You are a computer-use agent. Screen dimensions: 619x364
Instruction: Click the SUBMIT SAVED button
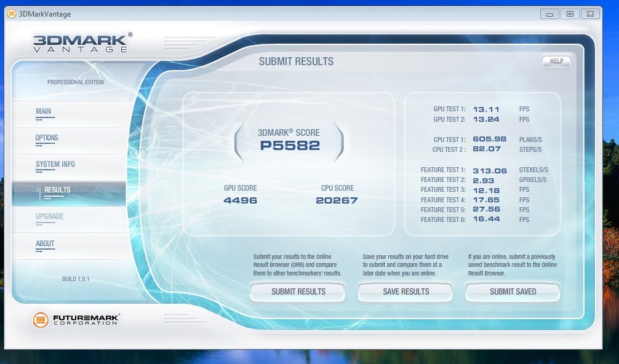(x=513, y=292)
